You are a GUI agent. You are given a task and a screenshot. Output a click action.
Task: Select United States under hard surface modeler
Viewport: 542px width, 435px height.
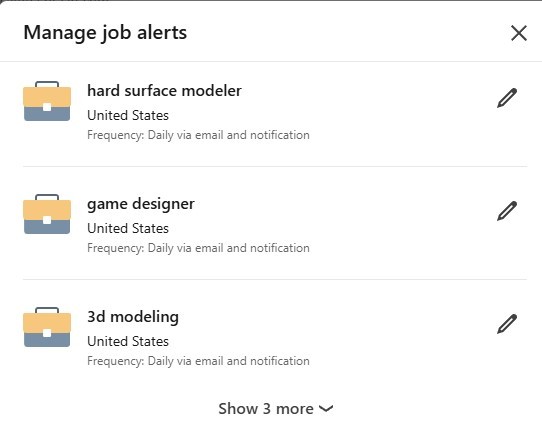point(128,115)
